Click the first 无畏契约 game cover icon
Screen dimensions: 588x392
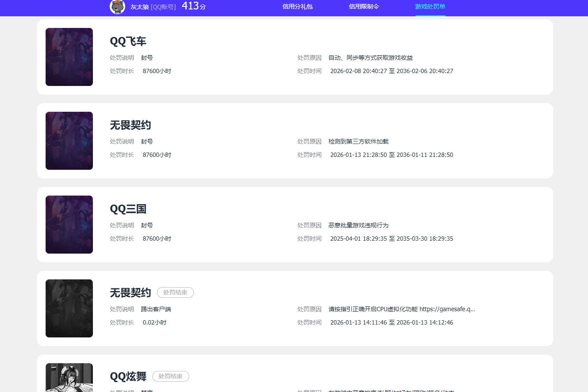click(69, 141)
